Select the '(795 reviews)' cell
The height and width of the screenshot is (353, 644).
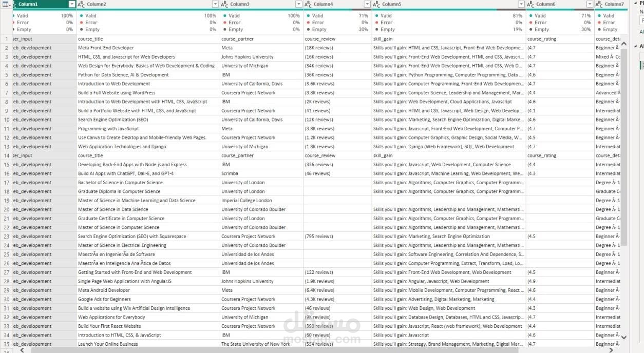pyautogui.click(x=337, y=237)
